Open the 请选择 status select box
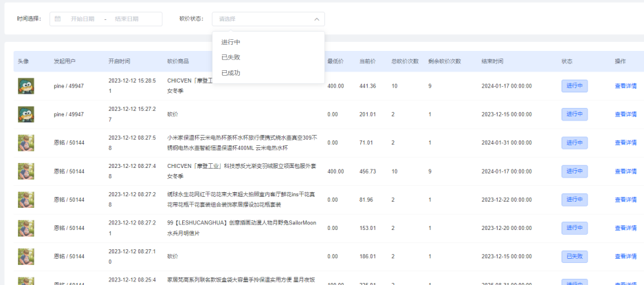The image size is (644, 285). click(x=268, y=19)
